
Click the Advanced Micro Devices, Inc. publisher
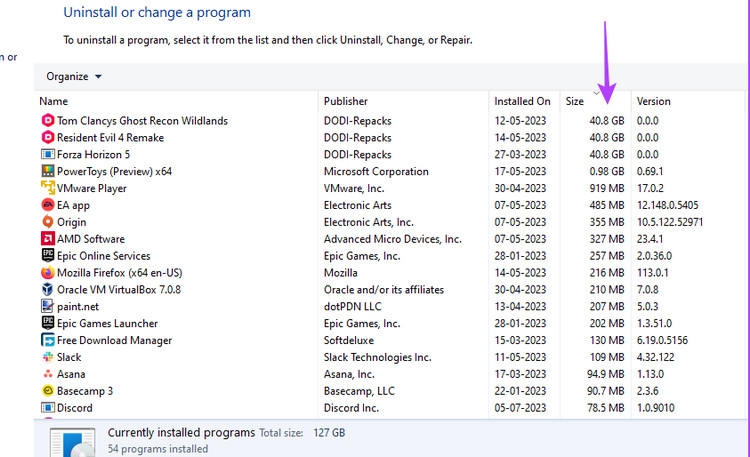click(393, 239)
